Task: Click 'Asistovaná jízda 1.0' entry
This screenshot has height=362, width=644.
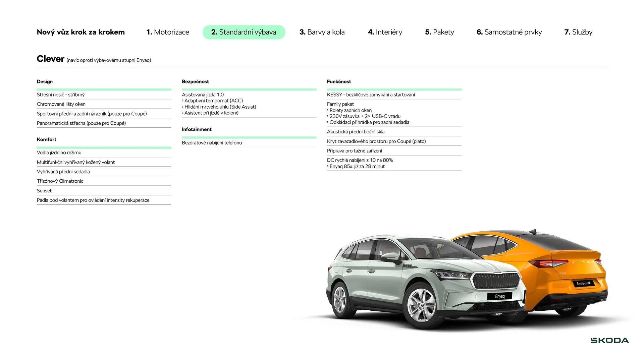Action: (203, 95)
